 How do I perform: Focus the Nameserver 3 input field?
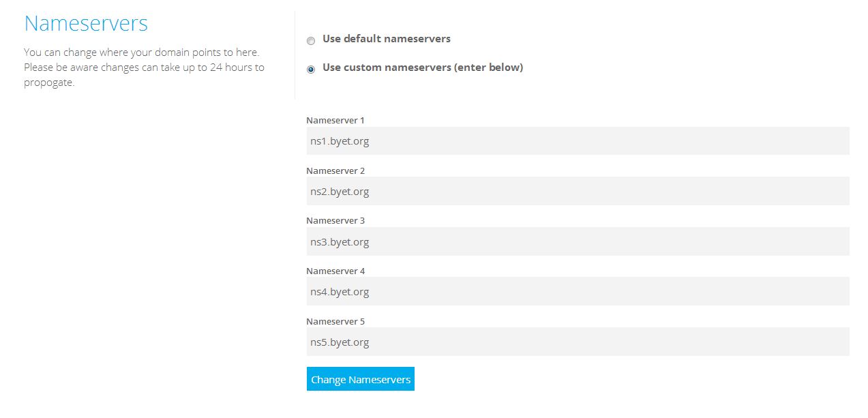578,241
